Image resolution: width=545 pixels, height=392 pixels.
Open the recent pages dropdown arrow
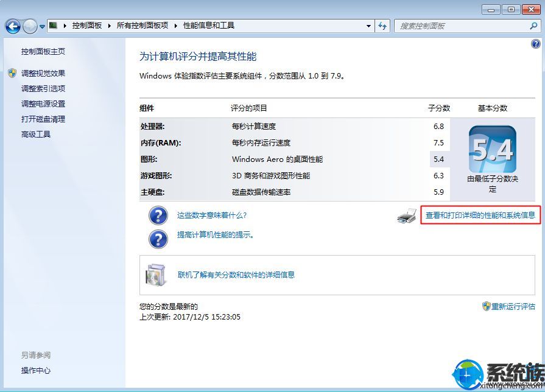(x=42, y=26)
